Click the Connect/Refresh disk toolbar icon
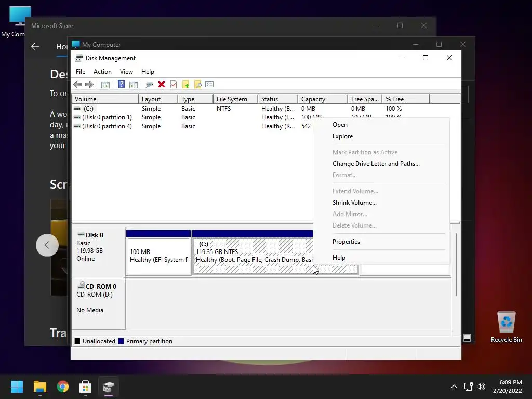 tap(149, 85)
